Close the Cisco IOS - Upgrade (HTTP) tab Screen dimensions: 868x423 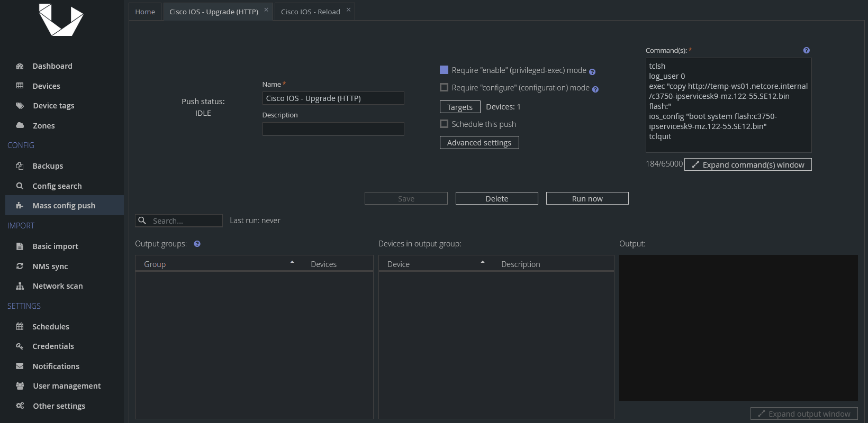(266, 10)
